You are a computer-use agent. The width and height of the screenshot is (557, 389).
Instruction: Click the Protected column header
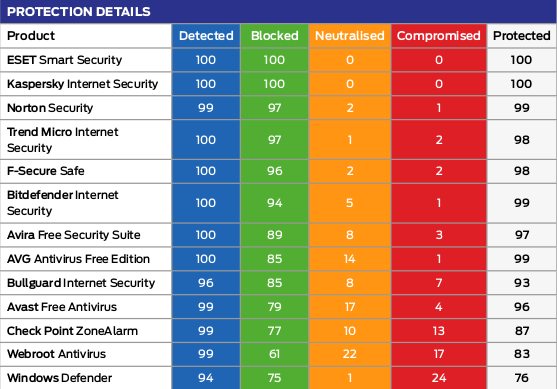(521, 36)
